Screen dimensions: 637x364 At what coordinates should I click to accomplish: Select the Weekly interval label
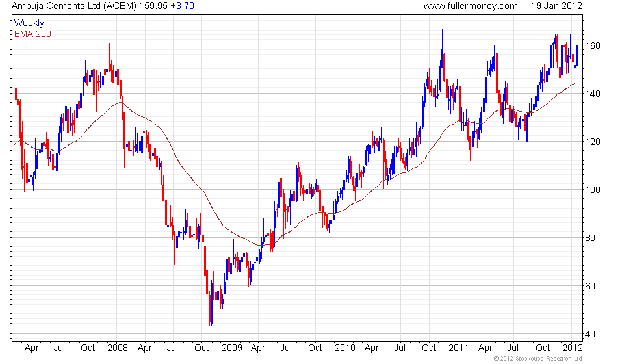[29, 23]
